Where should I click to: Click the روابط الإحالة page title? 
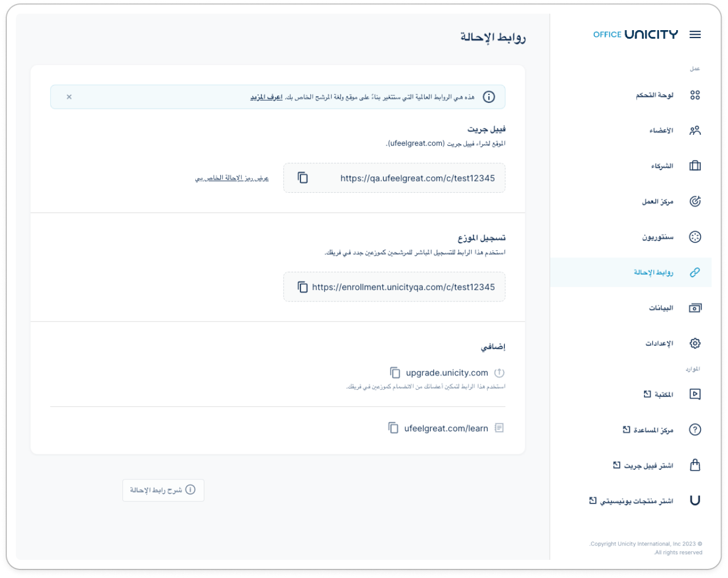tap(493, 38)
